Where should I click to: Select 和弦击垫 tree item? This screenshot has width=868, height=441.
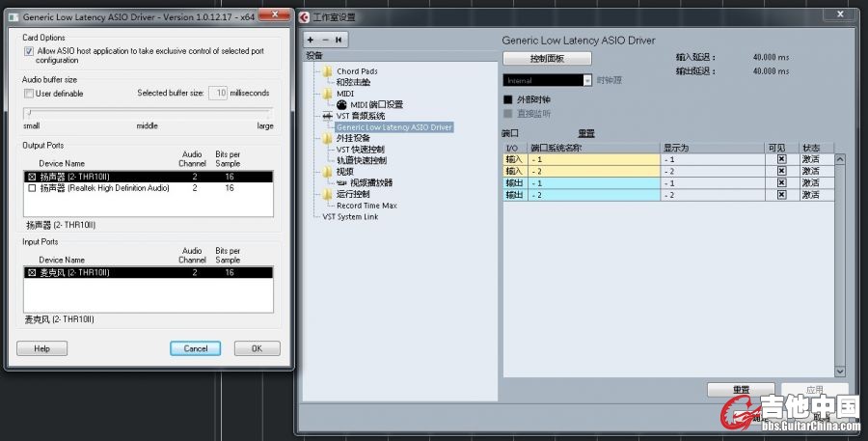coord(353,82)
